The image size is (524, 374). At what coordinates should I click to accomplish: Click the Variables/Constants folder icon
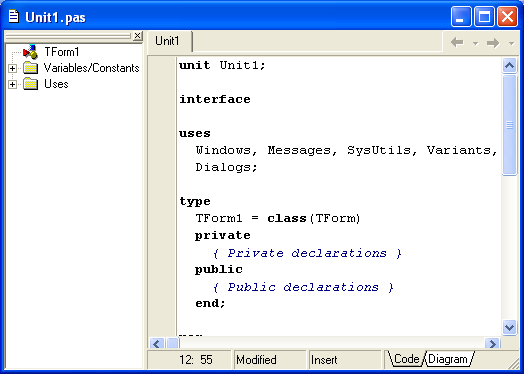pos(31,68)
